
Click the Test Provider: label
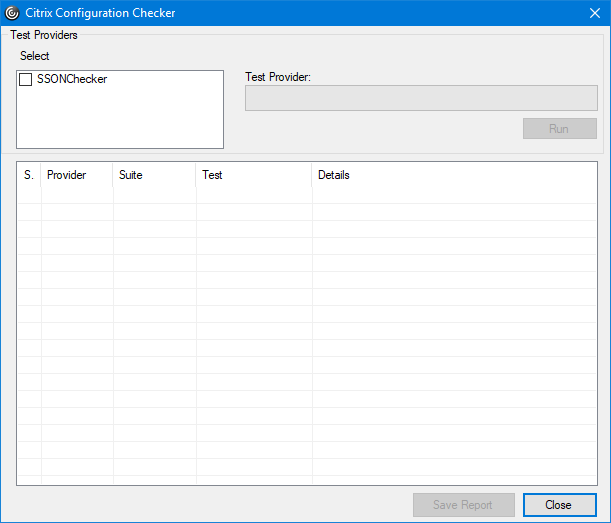click(278, 77)
